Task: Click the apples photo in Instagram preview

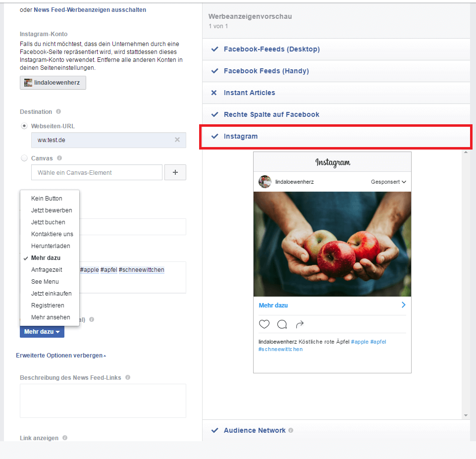Action: click(x=332, y=244)
